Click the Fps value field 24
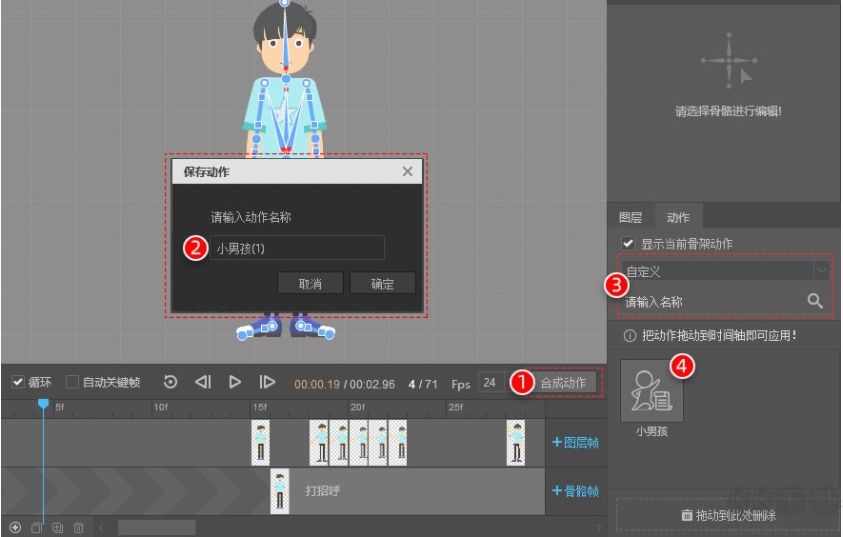843x537 pixels. pyautogui.click(x=490, y=383)
